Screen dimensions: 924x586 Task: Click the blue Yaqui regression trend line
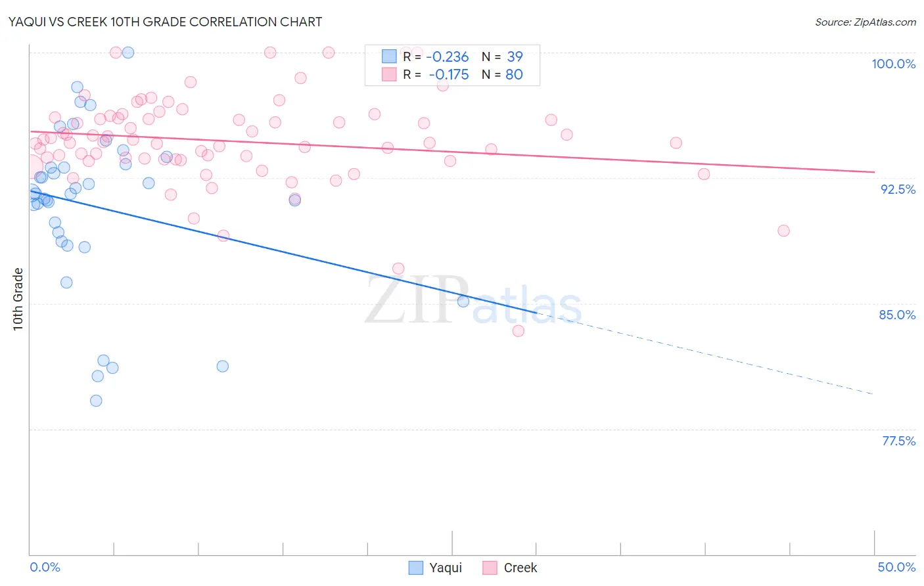(x=283, y=252)
